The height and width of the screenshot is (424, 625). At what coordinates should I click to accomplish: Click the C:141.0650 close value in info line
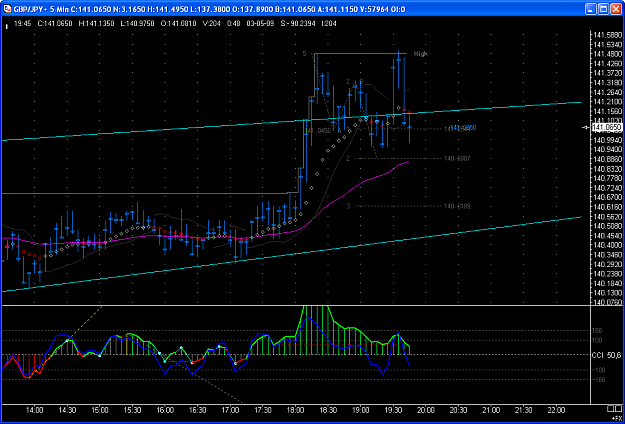55,24
